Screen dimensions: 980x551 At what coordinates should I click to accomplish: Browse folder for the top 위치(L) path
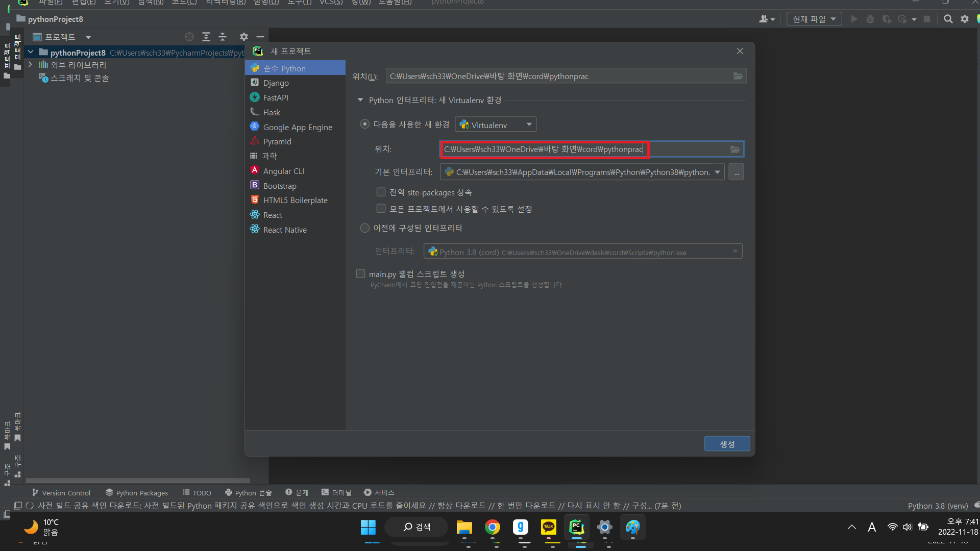738,76
